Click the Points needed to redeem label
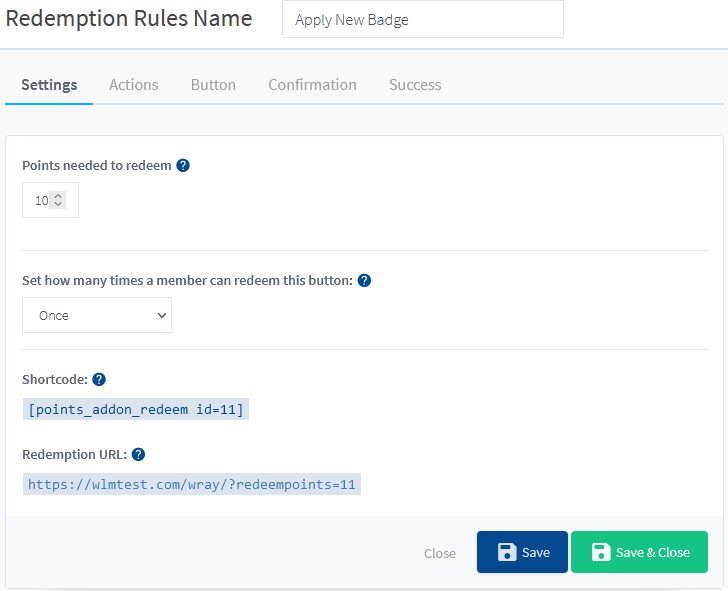 tap(97, 165)
